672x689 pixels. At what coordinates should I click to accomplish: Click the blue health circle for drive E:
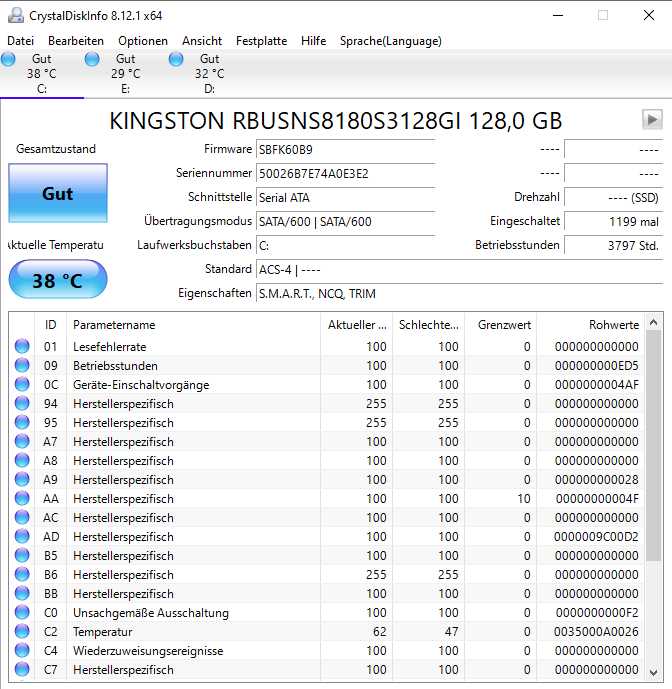pos(92,59)
